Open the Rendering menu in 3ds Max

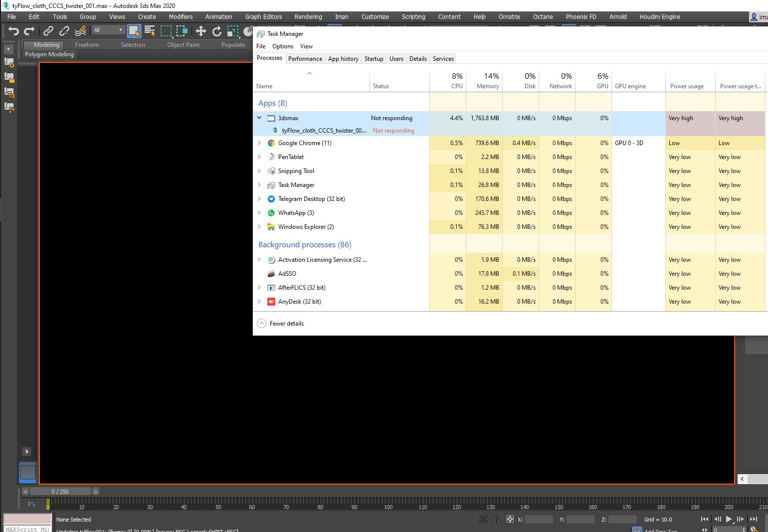pyautogui.click(x=308, y=16)
